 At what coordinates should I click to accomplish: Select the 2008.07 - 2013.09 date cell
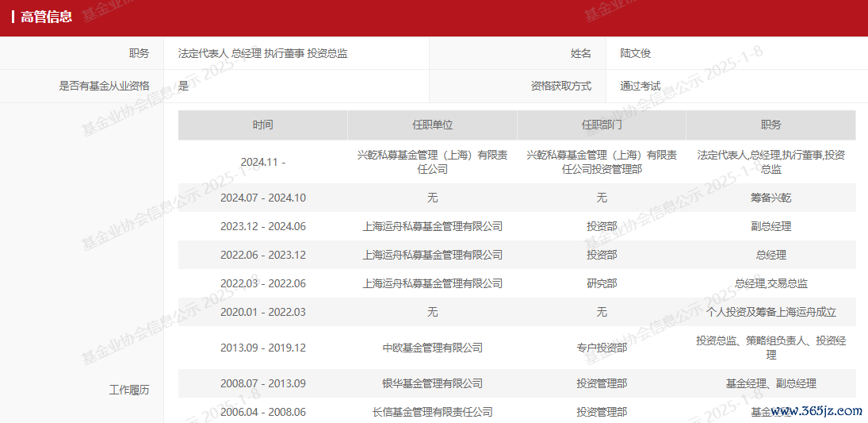[x=263, y=383]
